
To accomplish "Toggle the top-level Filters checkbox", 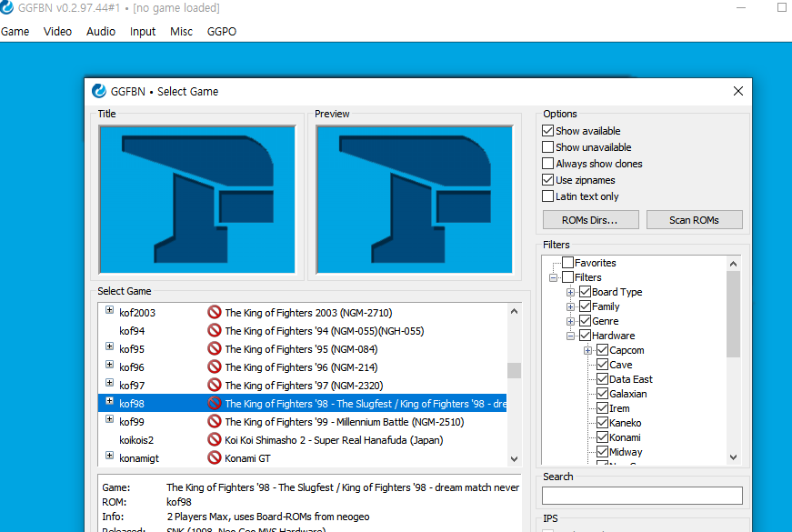I will [x=567, y=277].
